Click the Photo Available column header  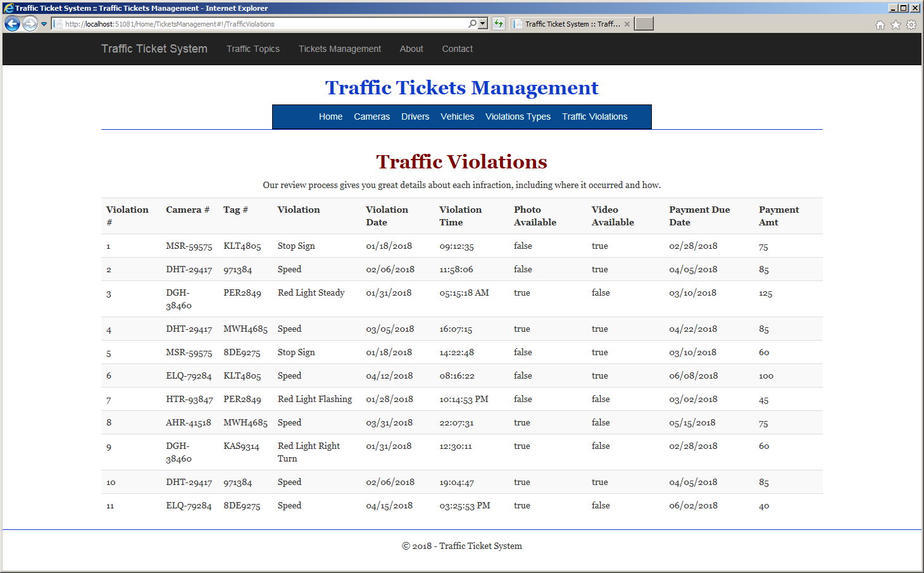coord(535,216)
